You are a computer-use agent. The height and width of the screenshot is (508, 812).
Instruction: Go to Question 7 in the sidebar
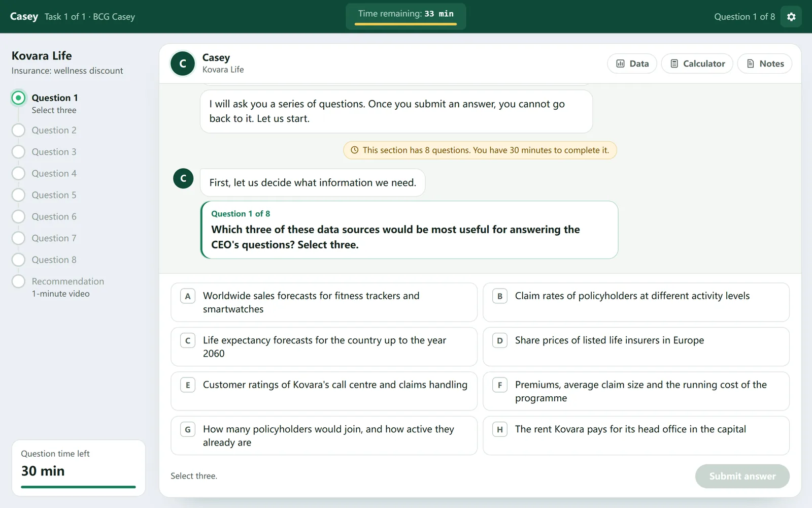44,238
